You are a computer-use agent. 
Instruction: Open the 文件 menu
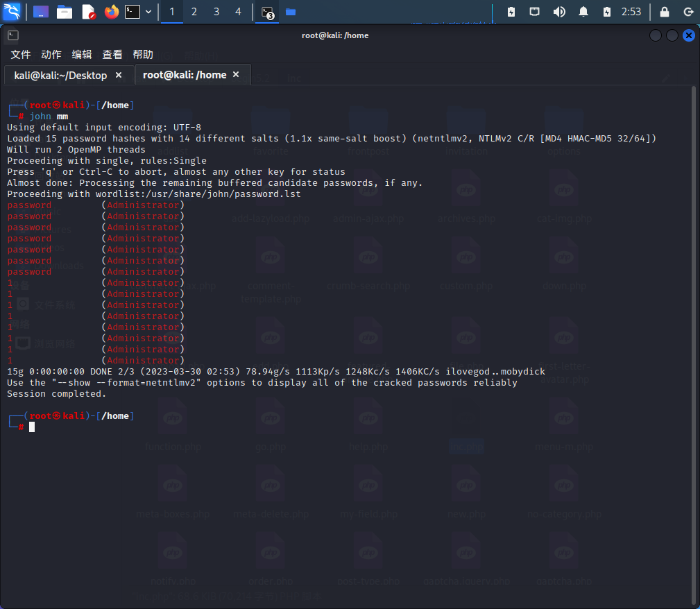(21, 54)
